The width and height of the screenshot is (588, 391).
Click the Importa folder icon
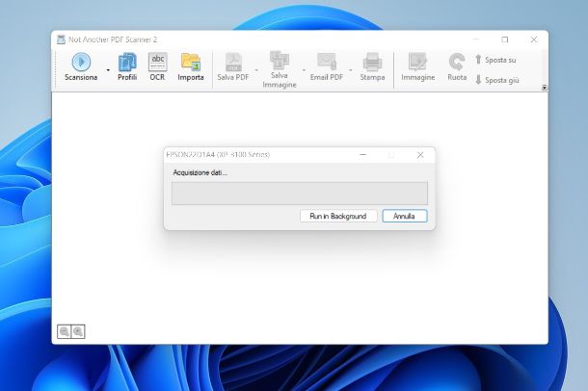(x=191, y=63)
